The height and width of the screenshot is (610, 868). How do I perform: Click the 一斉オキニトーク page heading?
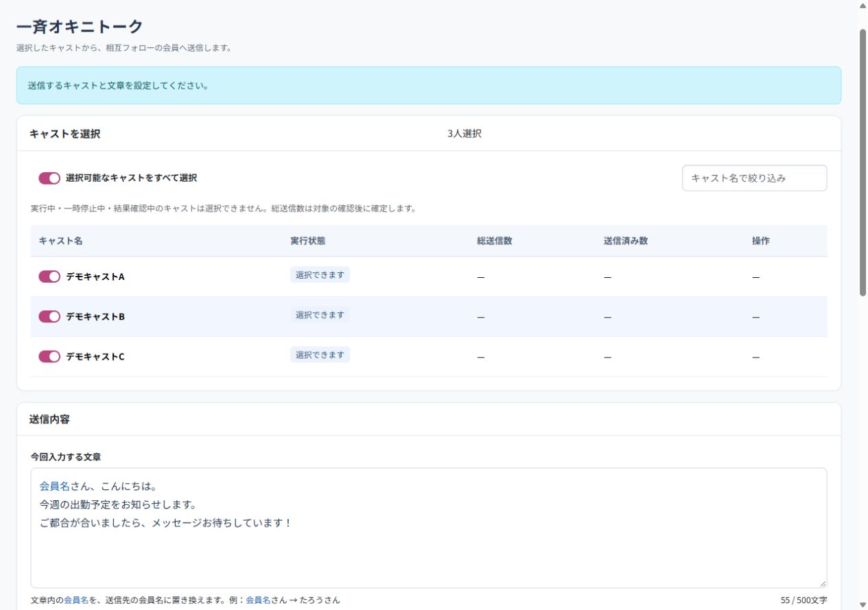(x=80, y=27)
